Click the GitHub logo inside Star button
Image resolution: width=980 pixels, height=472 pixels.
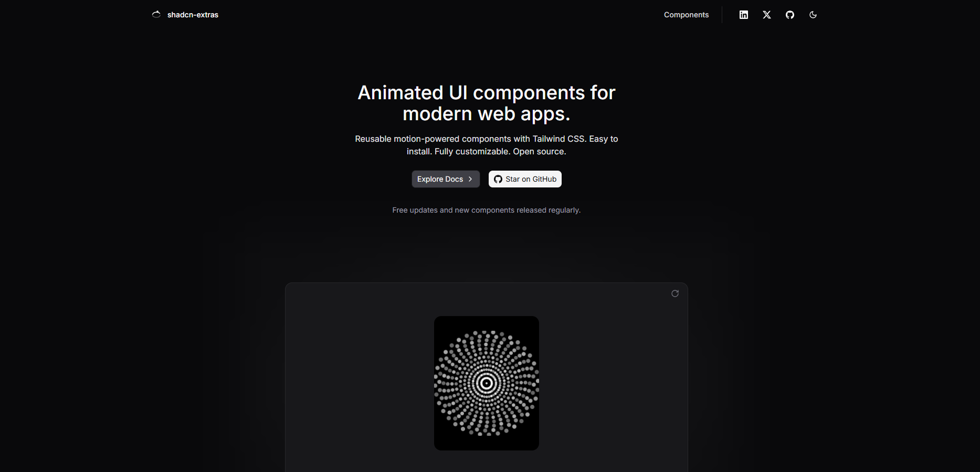(x=498, y=179)
